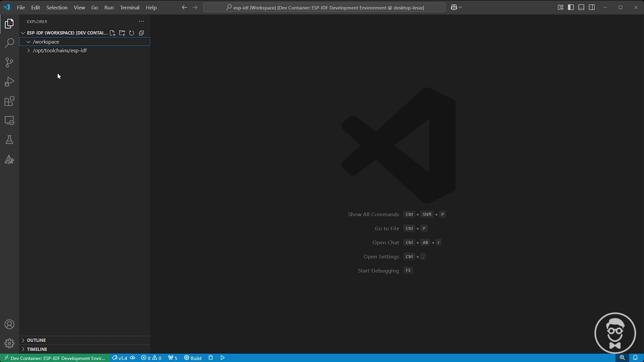Open the Search view

click(x=9, y=43)
